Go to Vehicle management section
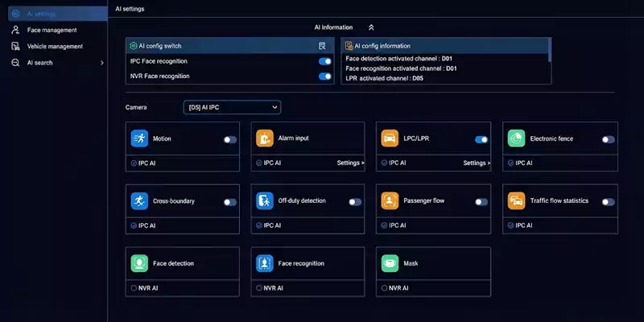Viewport: 644px width, 322px height. coord(55,46)
